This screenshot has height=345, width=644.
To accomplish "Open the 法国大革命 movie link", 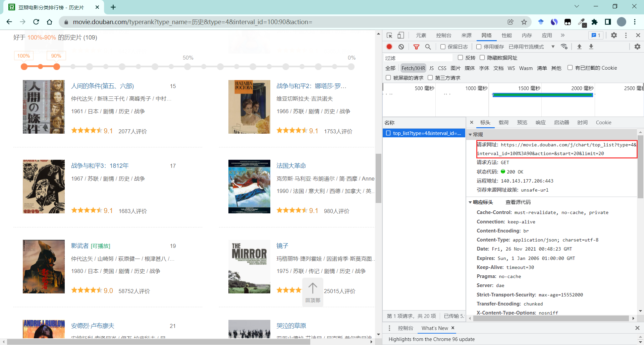I will point(291,166).
